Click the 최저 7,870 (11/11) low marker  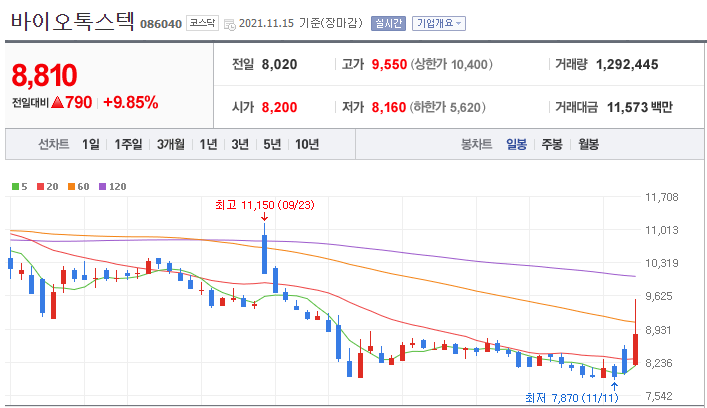coord(572,398)
